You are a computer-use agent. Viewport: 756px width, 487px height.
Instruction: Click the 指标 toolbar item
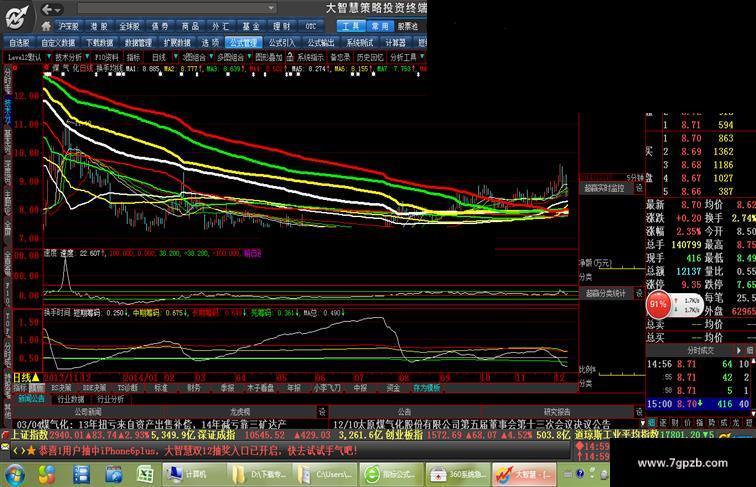pyautogui.click(x=133, y=57)
